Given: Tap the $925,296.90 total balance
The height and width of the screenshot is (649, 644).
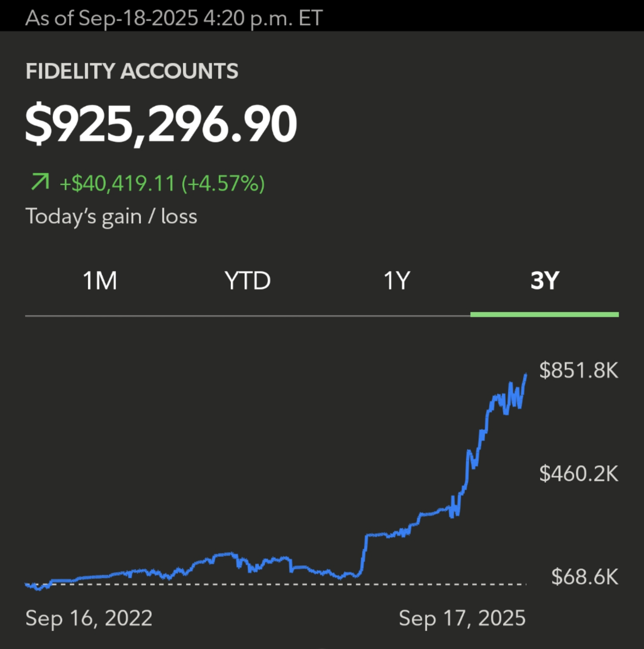Looking at the screenshot, I should 161,124.
